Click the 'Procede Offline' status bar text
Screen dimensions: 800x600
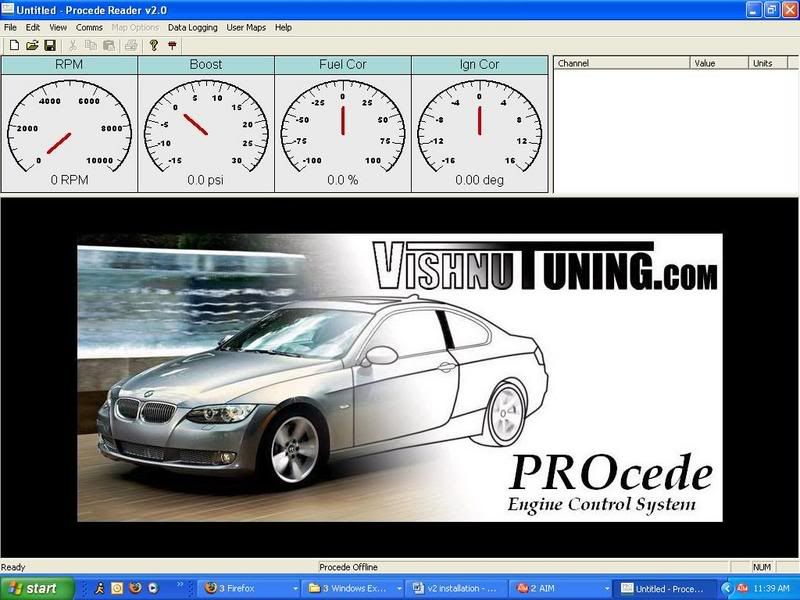(x=348, y=567)
